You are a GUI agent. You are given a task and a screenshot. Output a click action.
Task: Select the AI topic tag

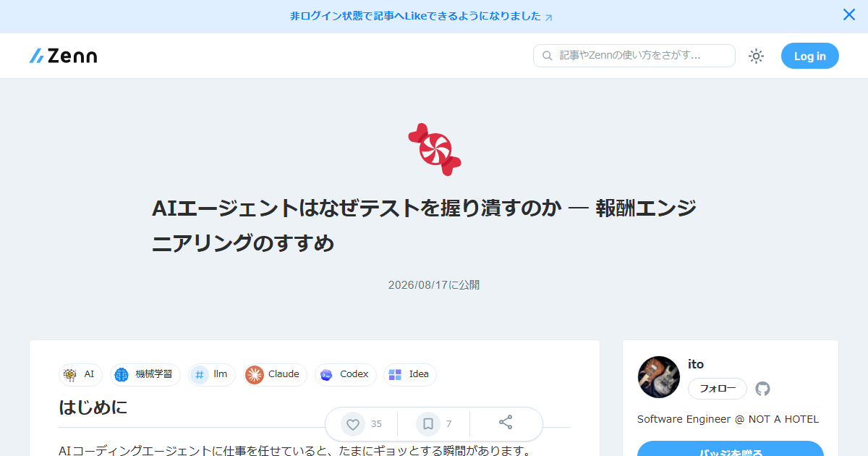pyautogui.click(x=80, y=374)
